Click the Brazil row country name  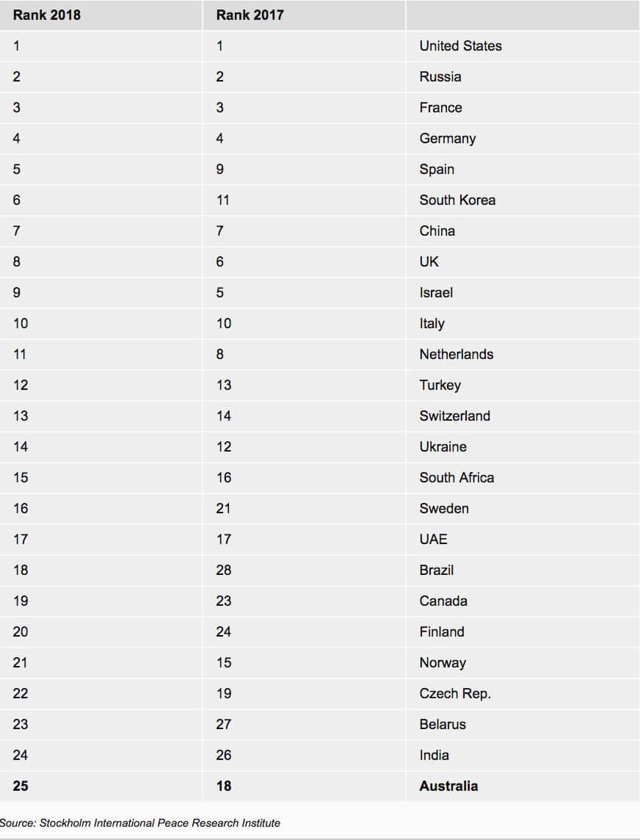coord(437,570)
